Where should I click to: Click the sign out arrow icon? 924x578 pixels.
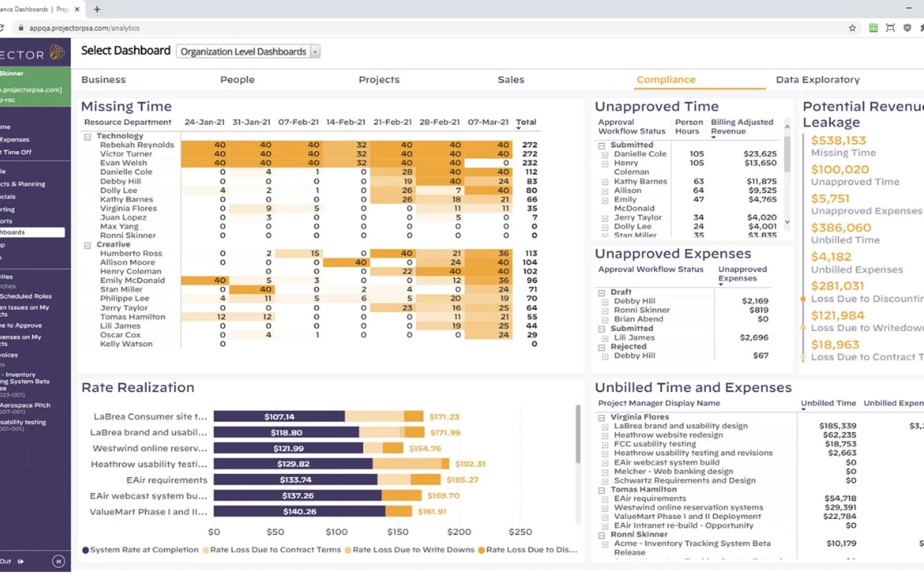pyautogui.click(x=20, y=561)
